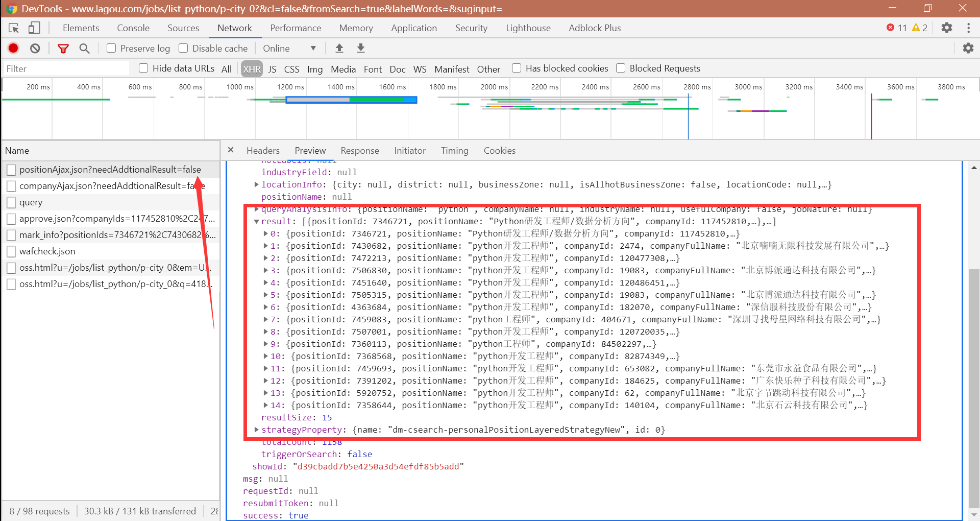Select the approve.json request row

coord(111,219)
